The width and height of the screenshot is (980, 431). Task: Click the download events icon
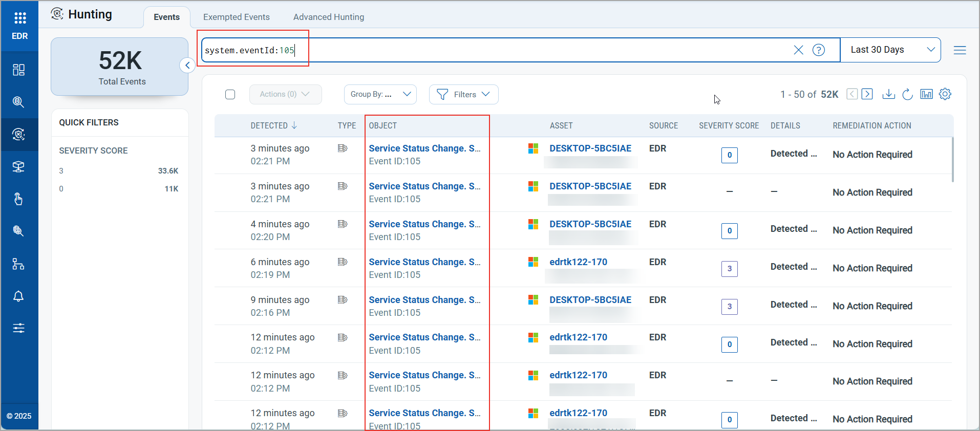(x=888, y=94)
